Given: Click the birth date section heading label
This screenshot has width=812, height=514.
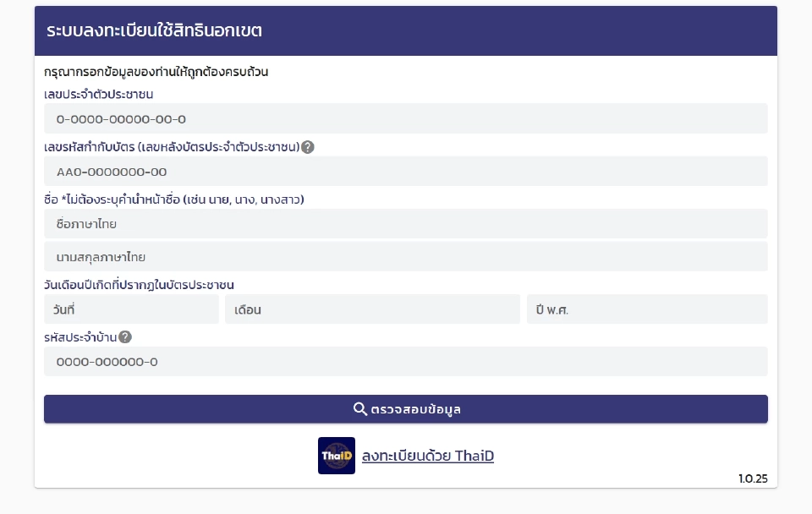Looking at the screenshot, I should [x=140, y=285].
